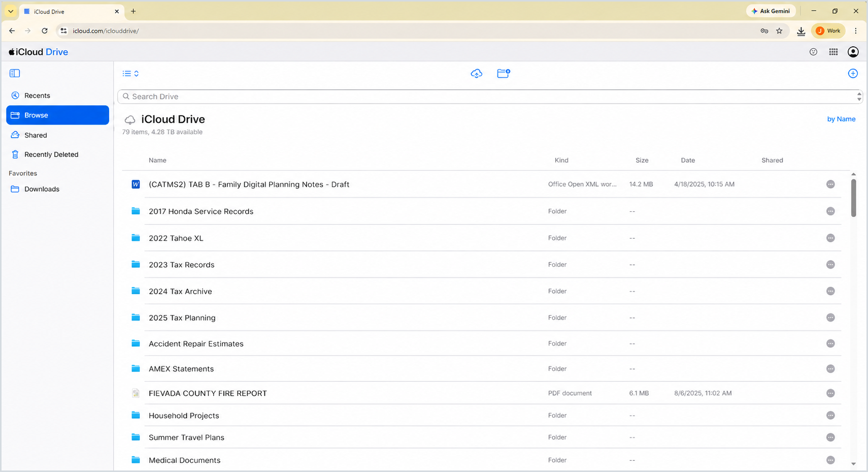Open more options for Summer Travel Plans
Screen dimensions: 868x472
click(x=830, y=437)
